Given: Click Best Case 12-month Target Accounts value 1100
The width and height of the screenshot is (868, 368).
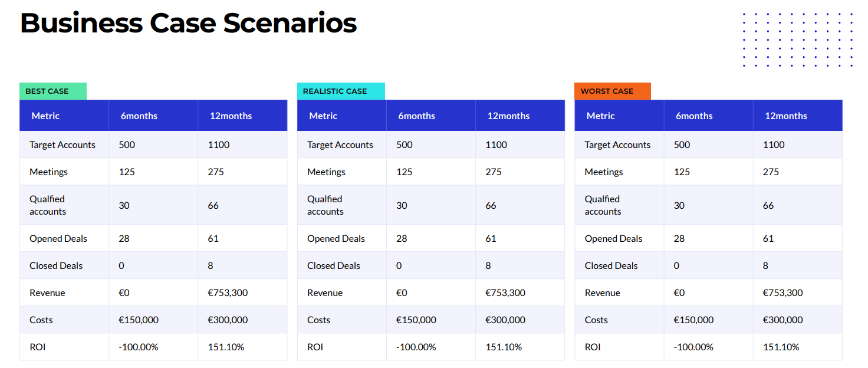Looking at the screenshot, I should click(219, 144).
